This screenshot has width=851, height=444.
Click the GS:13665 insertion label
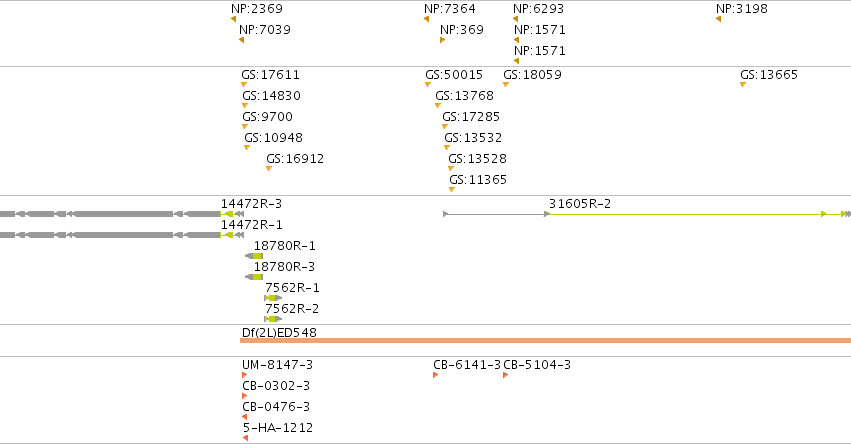coord(769,75)
